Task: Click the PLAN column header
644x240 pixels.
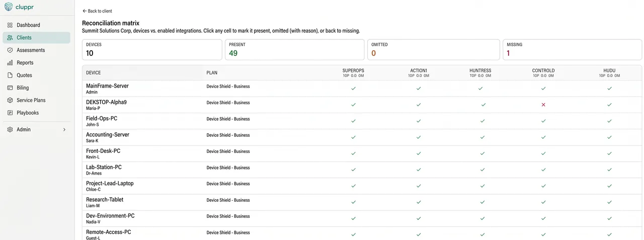Action: point(212,73)
